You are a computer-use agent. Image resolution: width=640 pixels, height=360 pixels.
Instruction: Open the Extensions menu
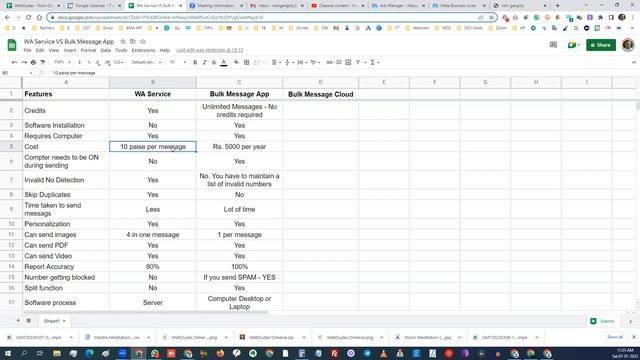143,50
